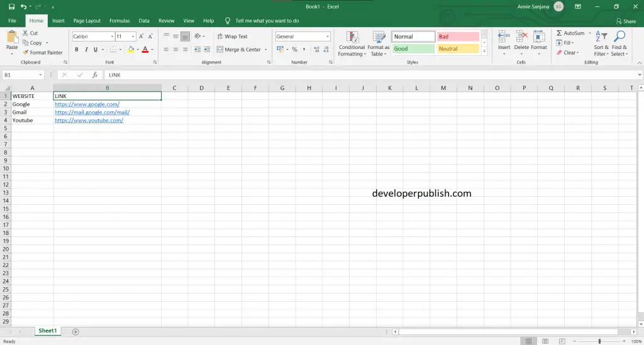Toggle center horizontally icon
Screen dimensions: 644x345
pos(176,50)
